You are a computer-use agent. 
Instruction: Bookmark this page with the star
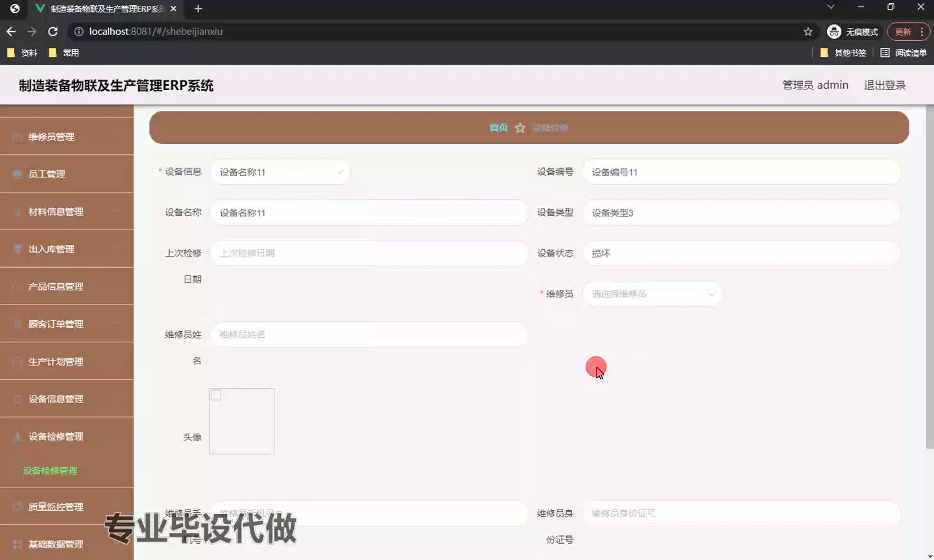click(x=808, y=31)
